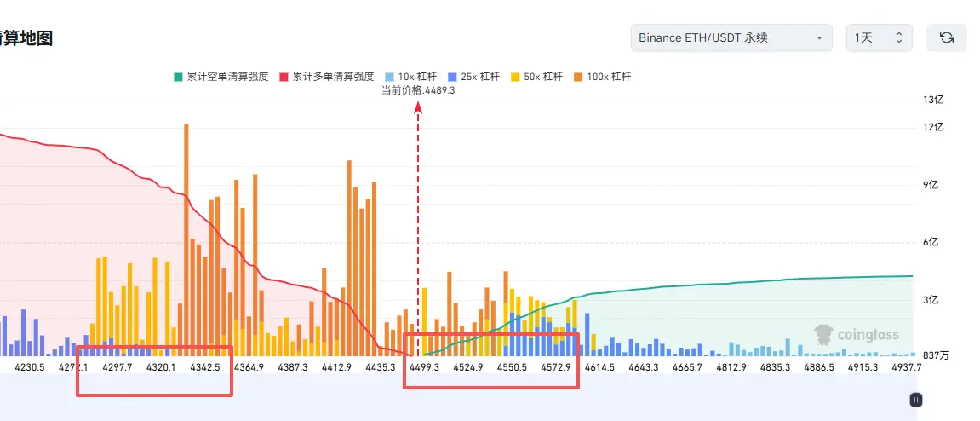Click the 4937.7 price axis label
This screenshot has width=980, height=421.
[x=906, y=367]
